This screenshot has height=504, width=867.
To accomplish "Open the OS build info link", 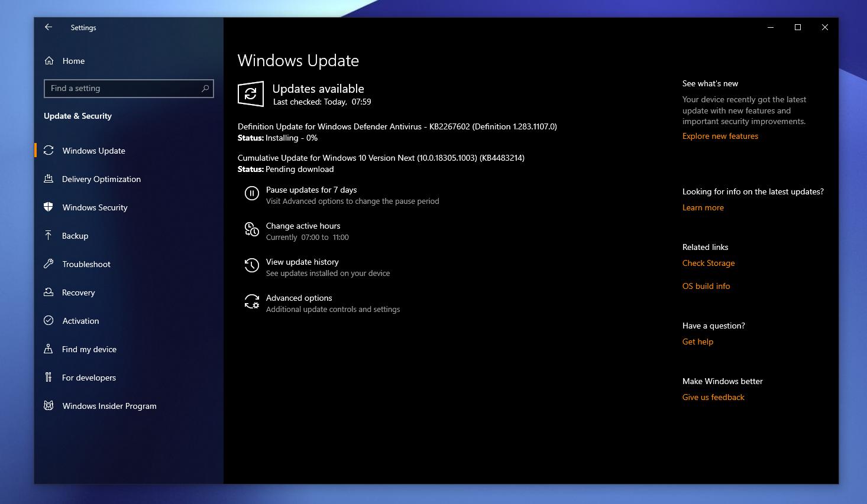I will [706, 286].
